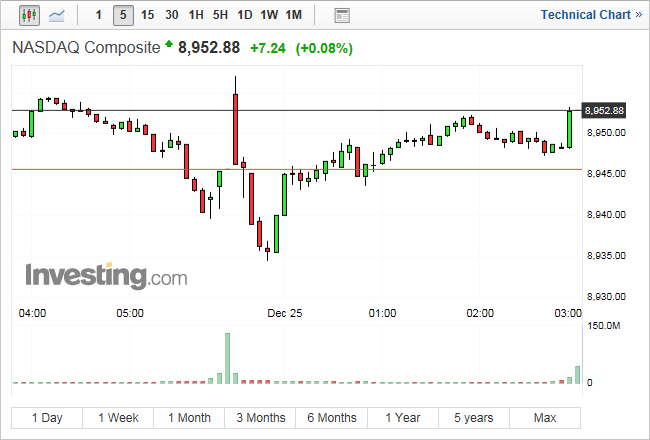Click the last green candlestick at 03:00
The height and width of the screenshot is (440, 650).
[x=570, y=129]
